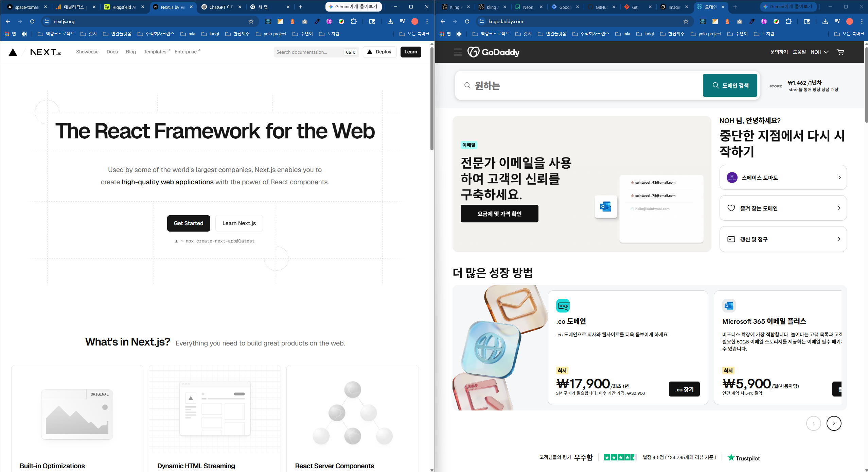
Task: Click the Trustpilot rating link
Action: click(x=744, y=458)
